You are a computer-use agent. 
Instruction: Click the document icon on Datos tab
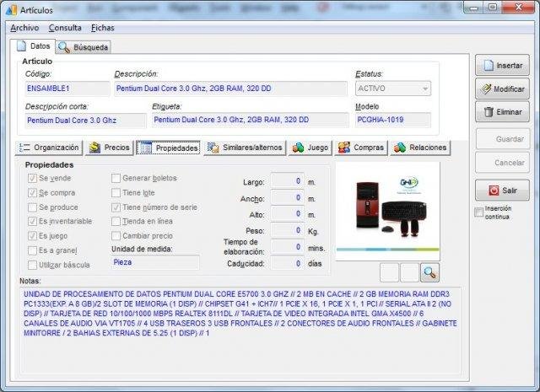(x=22, y=46)
